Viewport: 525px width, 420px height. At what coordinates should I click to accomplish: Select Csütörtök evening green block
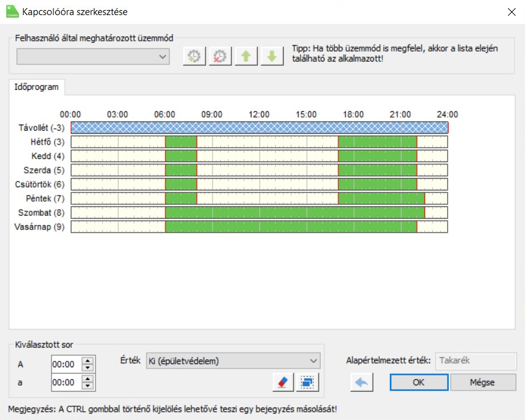click(378, 184)
